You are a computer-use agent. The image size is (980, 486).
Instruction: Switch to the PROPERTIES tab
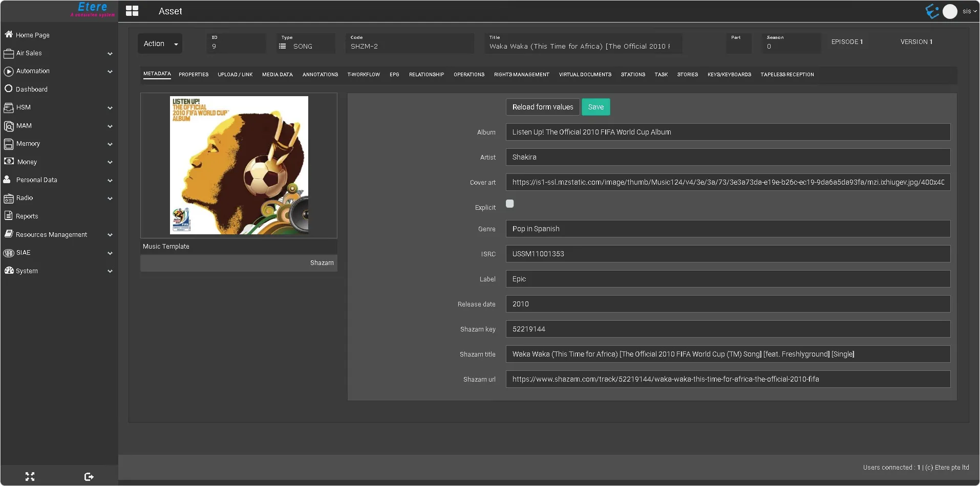(x=194, y=75)
